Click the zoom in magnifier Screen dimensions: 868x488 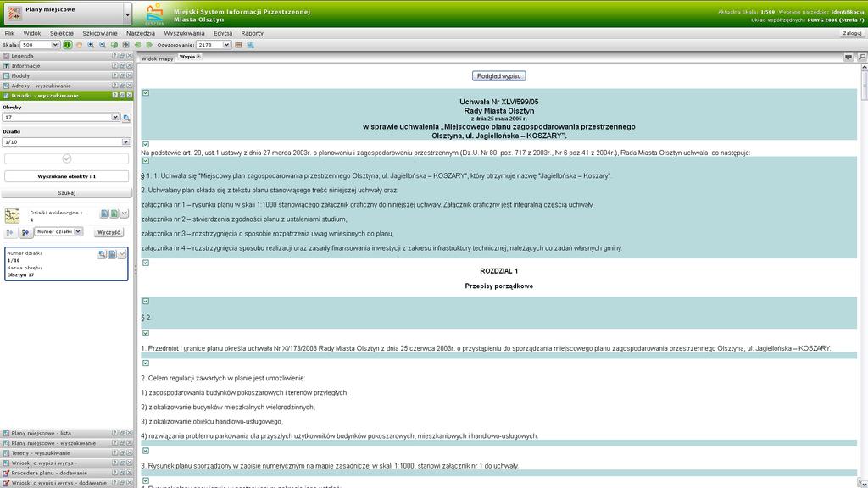pyautogui.click(x=91, y=45)
